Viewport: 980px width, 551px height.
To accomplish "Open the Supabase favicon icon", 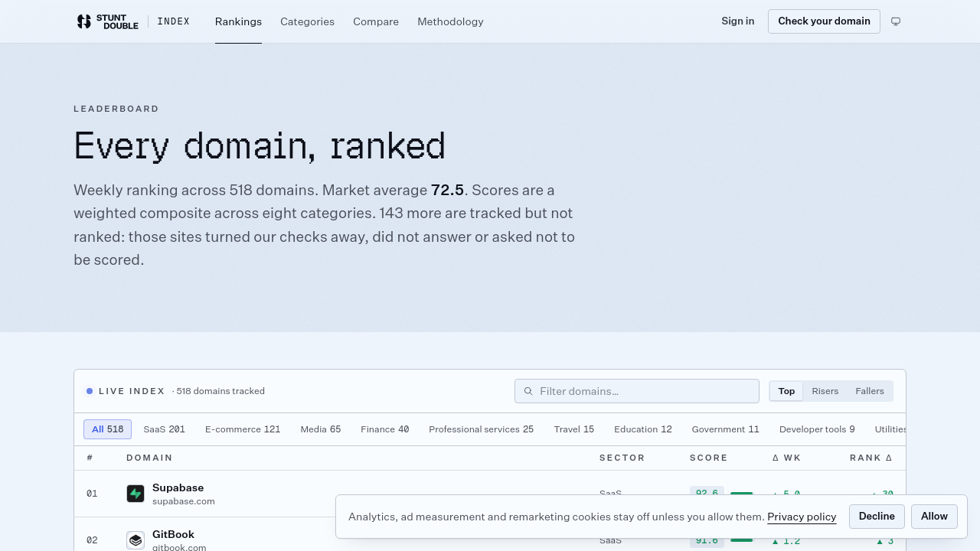I will (x=136, y=494).
